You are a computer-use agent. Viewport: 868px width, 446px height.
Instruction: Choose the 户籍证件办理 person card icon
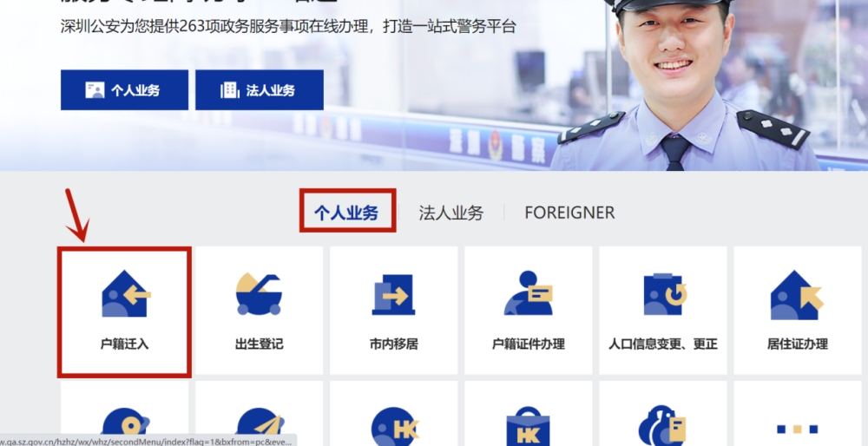[x=528, y=292]
